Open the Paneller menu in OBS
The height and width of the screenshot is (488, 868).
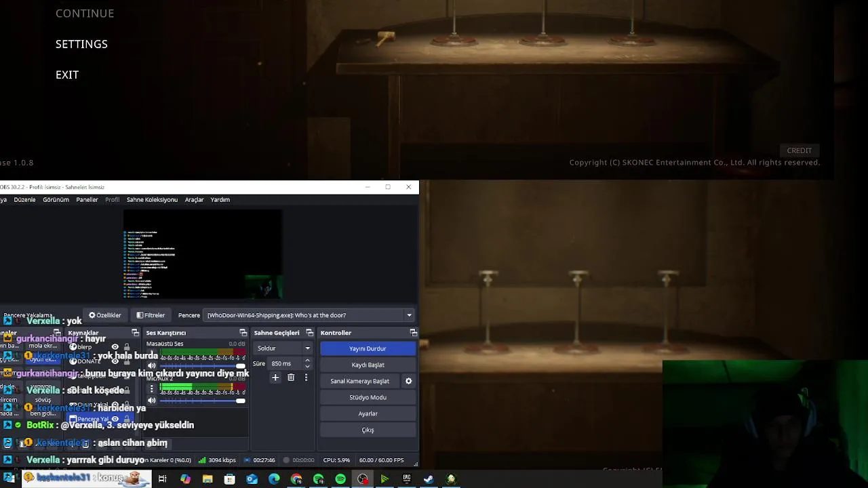click(87, 200)
